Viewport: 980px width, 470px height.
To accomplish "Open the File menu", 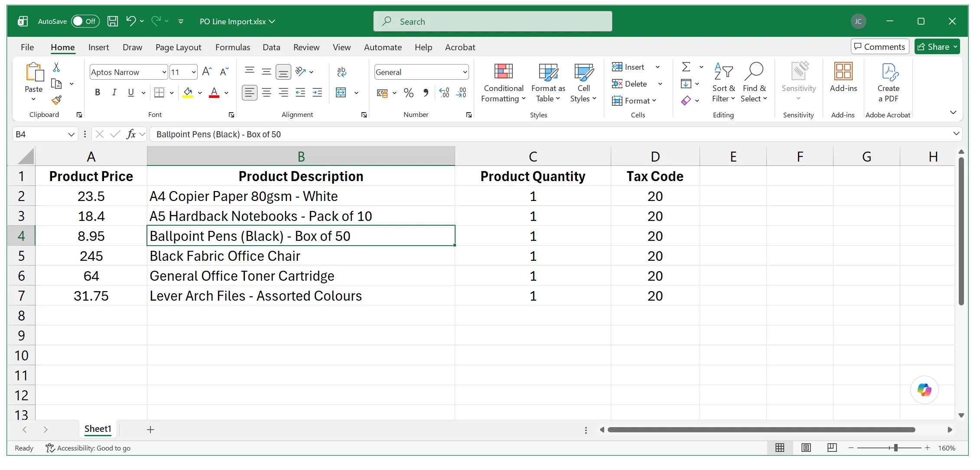I will (x=27, y=47).
